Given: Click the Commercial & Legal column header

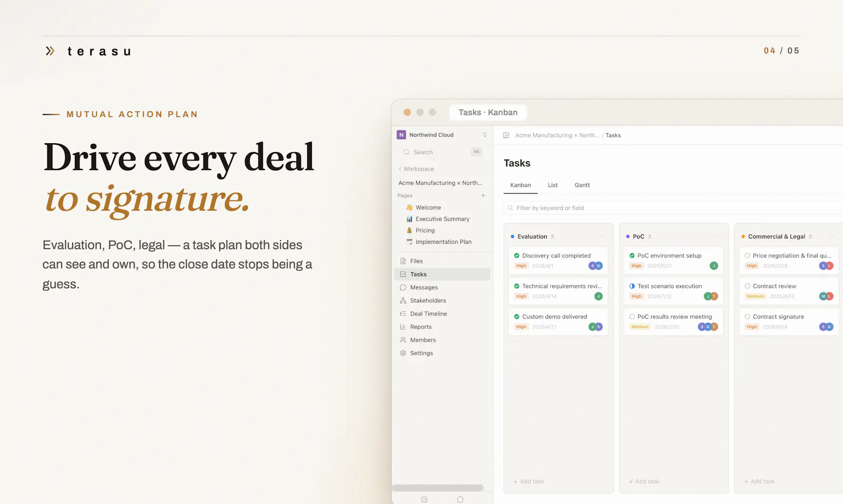Looking at the screenshot, I should click(777, 237).
